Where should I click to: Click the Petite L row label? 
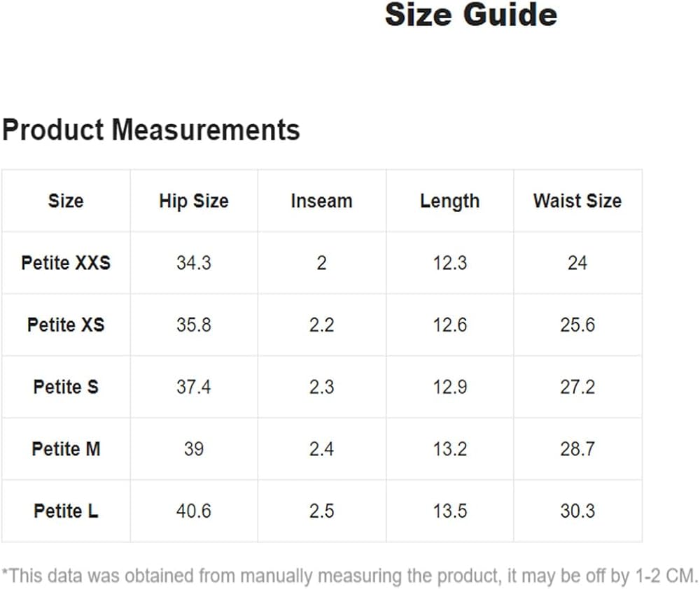66,511
